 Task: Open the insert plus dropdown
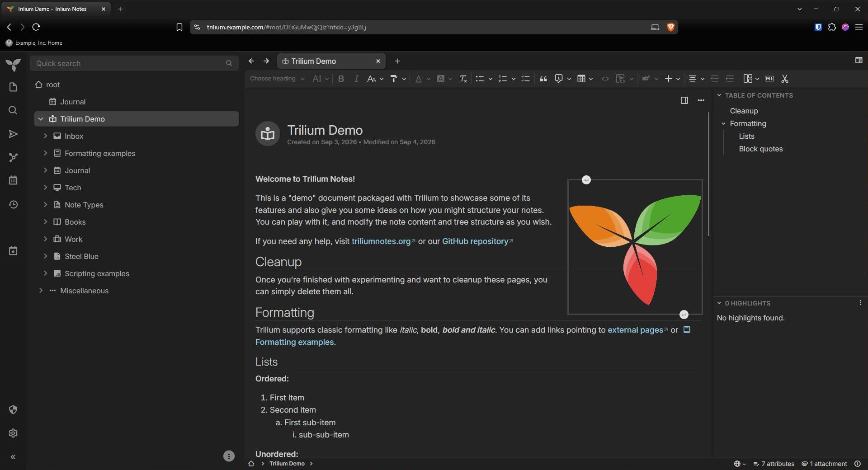672,79
